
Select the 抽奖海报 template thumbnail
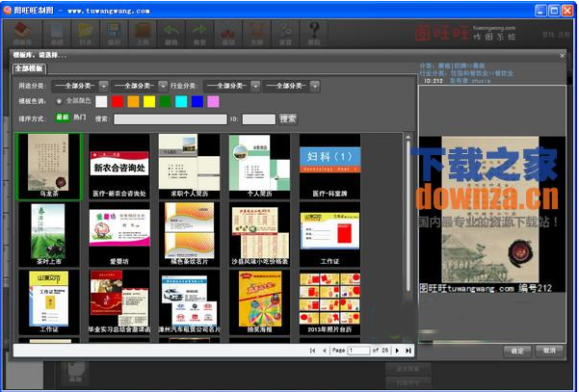[259, 301]
